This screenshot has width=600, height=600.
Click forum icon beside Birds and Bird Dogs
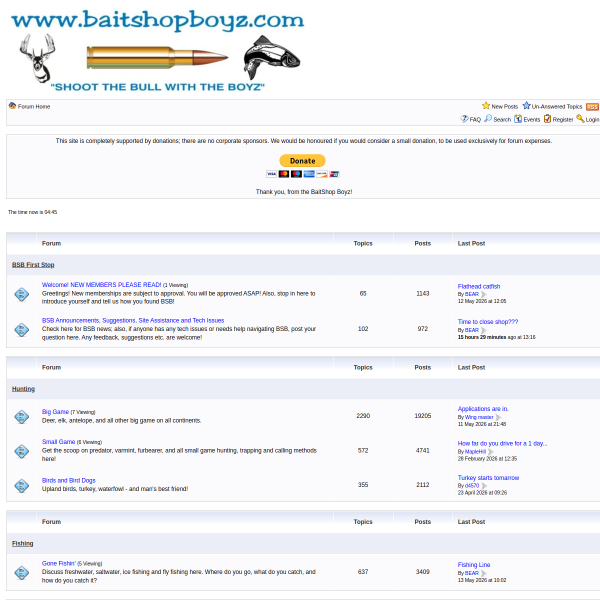pos(22,485)
